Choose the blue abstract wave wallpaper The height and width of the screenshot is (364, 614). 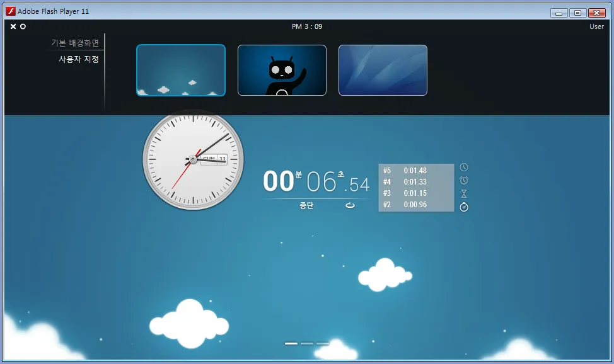point(383,70)
